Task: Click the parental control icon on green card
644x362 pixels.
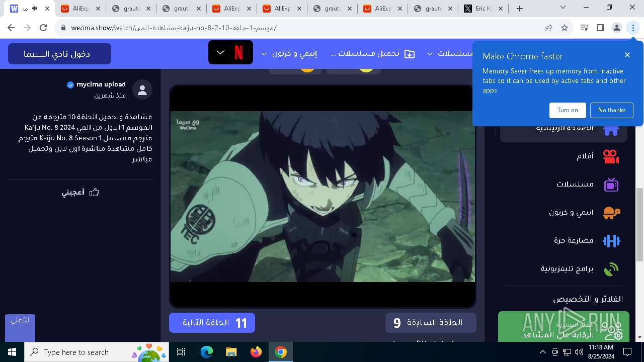Action: [613, 330]
